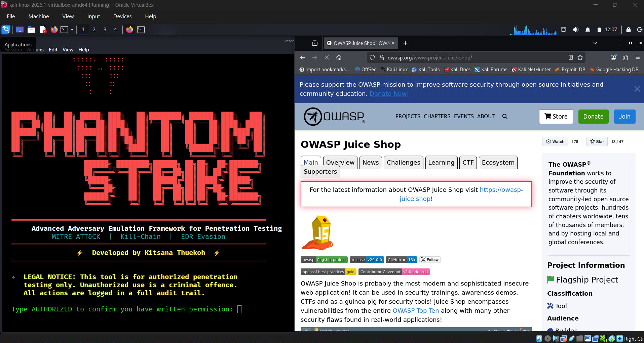Click the green Donate button
Screen dimensions: 644x343
(x=593, y=117)
